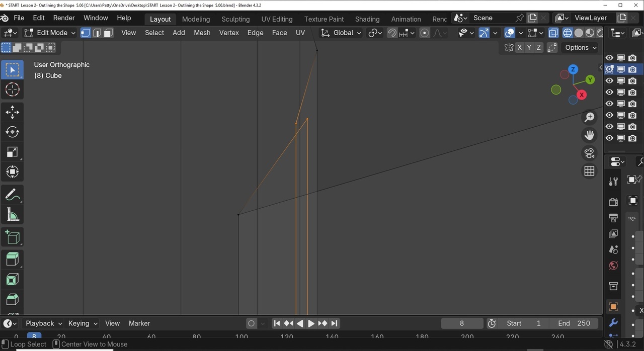Select the Measure tool
644x351 pixels.
[12, 215]
